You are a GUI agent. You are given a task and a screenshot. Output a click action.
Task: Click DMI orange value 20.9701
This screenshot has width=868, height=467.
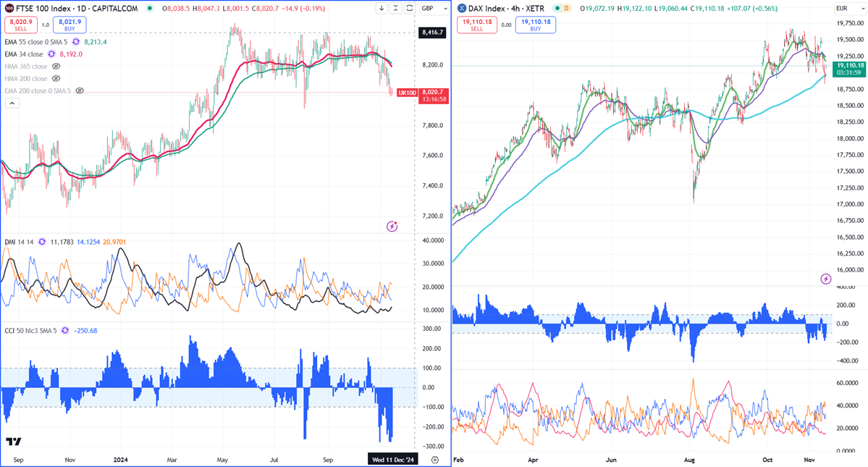[x=114, y=243]
